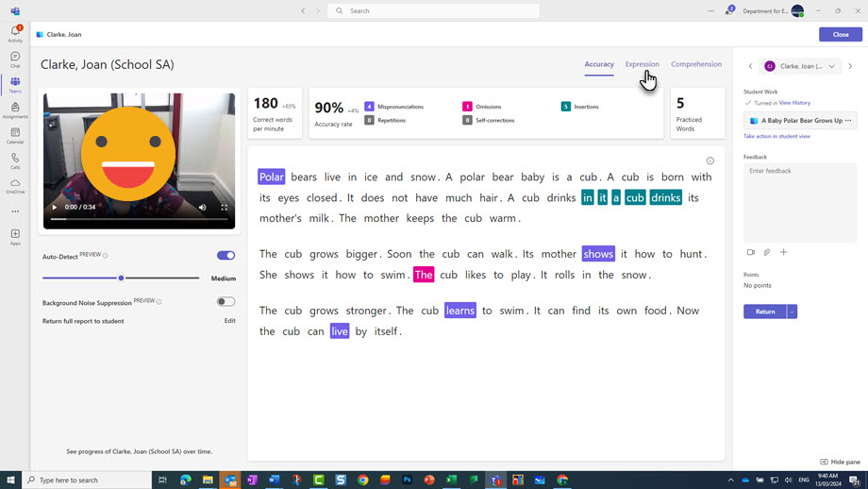Open OneNote from the taskbar

[x=252, y=480]
